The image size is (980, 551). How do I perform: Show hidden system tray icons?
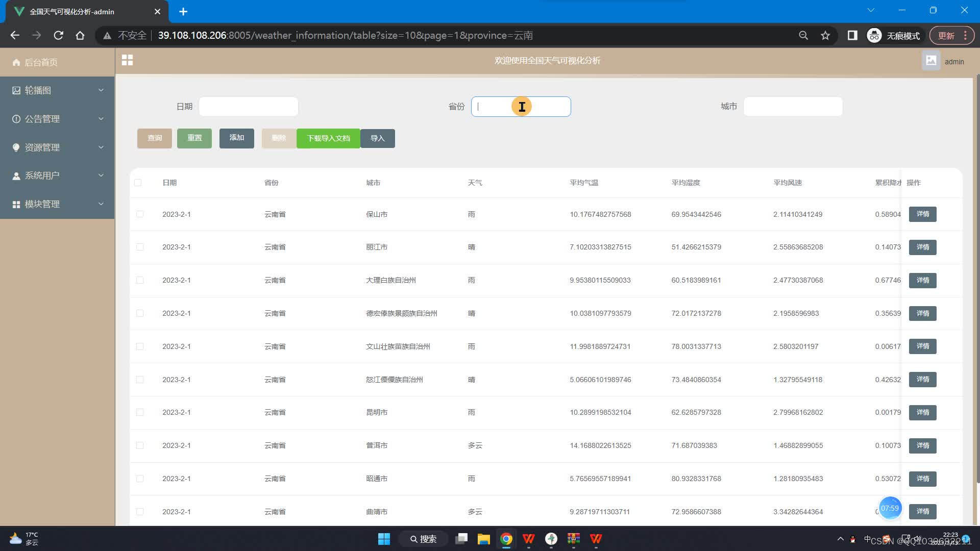[840, 539]
